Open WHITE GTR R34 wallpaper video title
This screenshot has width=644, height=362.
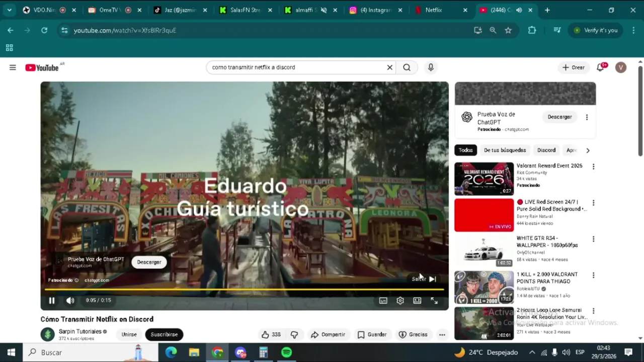click(547, 242)
